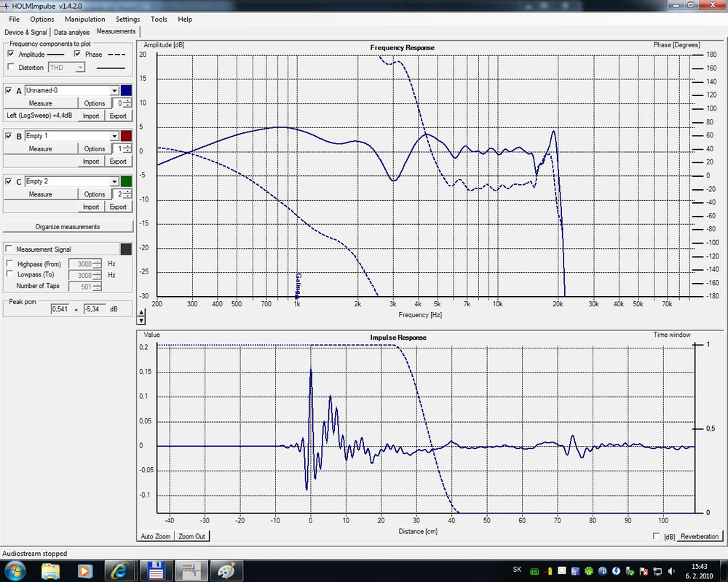The height and width of the screenshot is (582, 728).
Task: Click the green clover tray icon
Action: (x=589, y=571)
